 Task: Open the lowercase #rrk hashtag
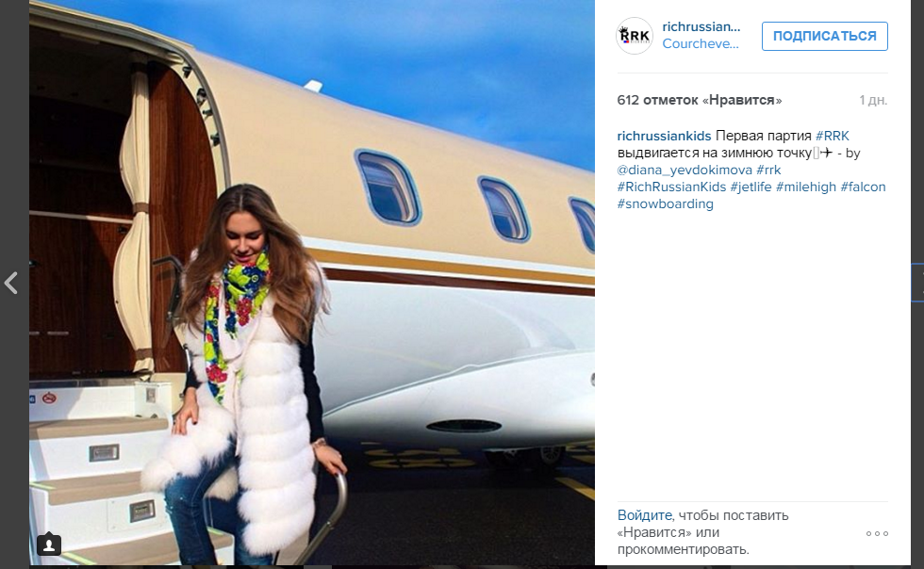[x=768, y=171]
